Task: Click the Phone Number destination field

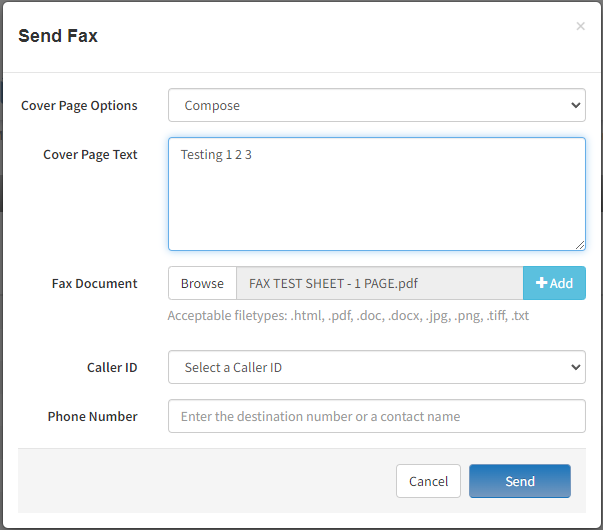Action: point(376,416)
